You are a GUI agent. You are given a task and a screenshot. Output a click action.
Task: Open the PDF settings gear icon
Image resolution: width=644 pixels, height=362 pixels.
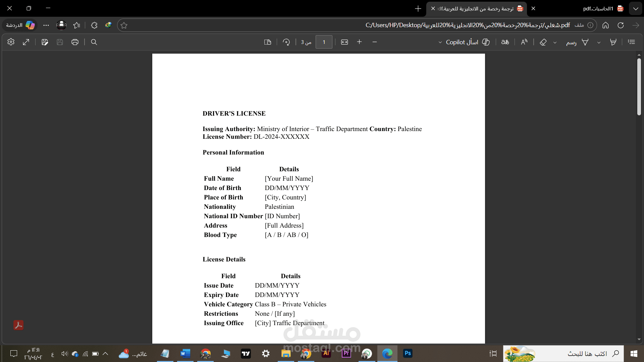click(x=11, y=42)
